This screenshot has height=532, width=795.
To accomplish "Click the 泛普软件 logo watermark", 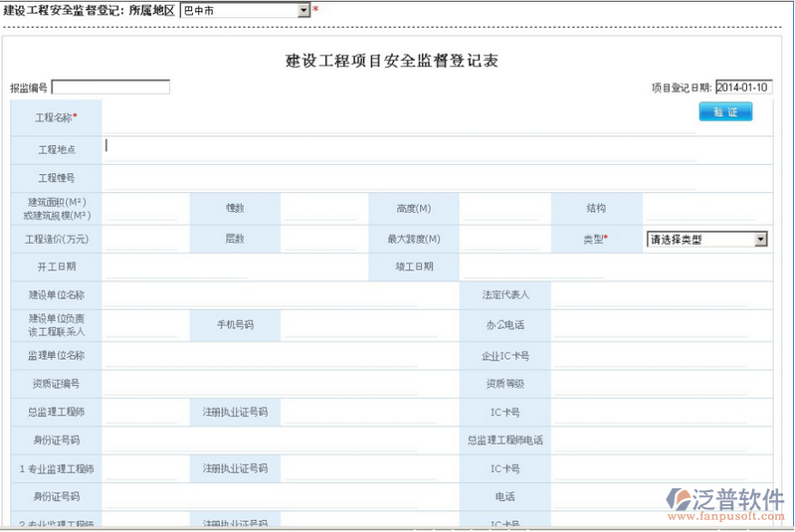I will click(727, 504).
